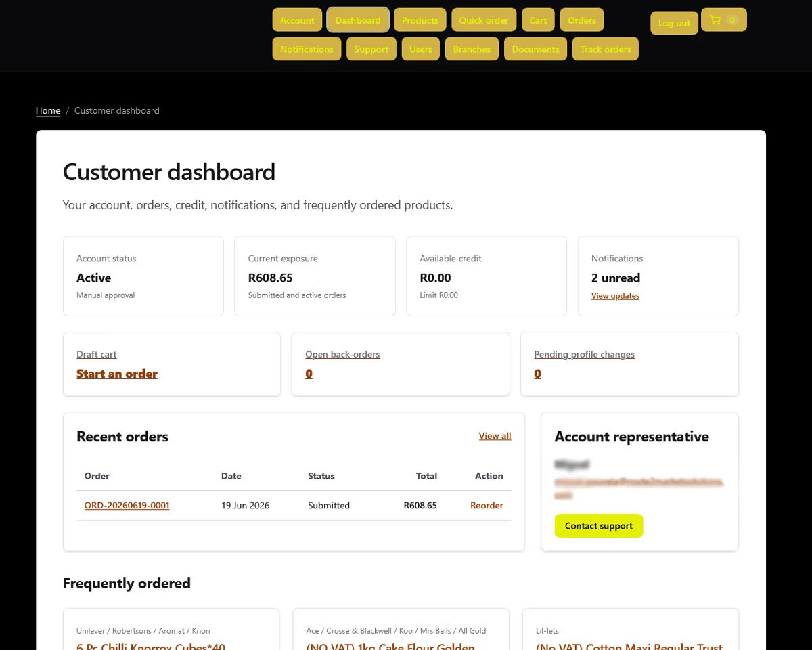Open the Documents nav item
Viewport: 812px width, 650px height.
coord(535,49)
